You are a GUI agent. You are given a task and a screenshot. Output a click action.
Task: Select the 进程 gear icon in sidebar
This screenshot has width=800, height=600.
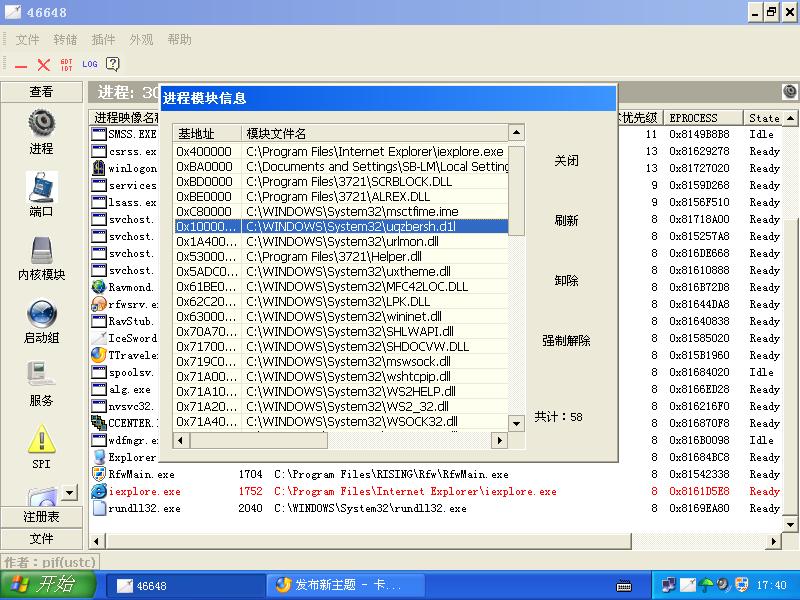pos(41,123)
